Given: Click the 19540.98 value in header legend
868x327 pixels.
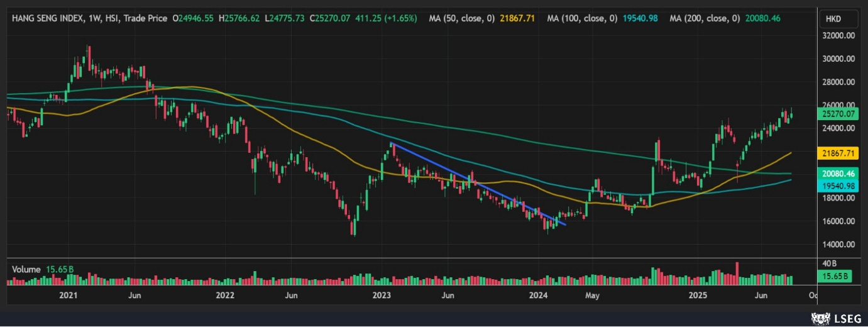Looking at the screenshot, I should point(640,19).
